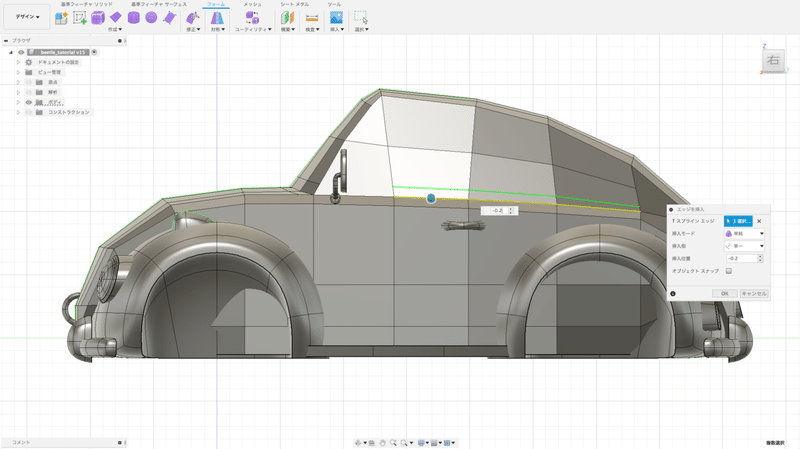800x449 pixels.
Task: Click the Symmetry (対称) tool icon
Action: [217, 18]
